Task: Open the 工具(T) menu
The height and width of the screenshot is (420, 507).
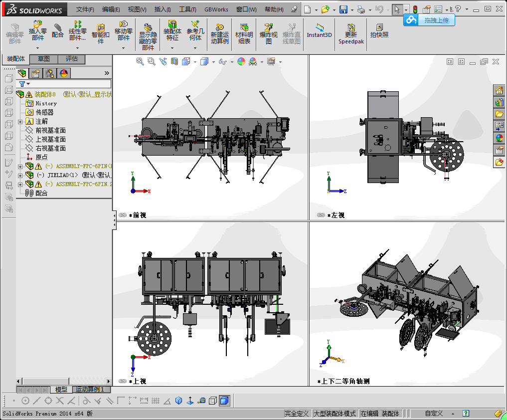Action: (x=187, y=9)
